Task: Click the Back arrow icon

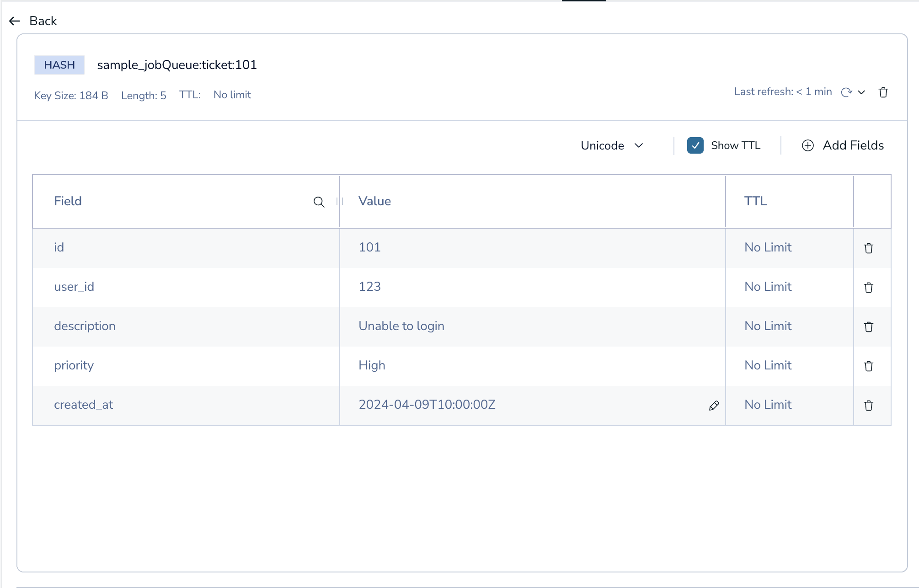Action: tap(15, 21)
